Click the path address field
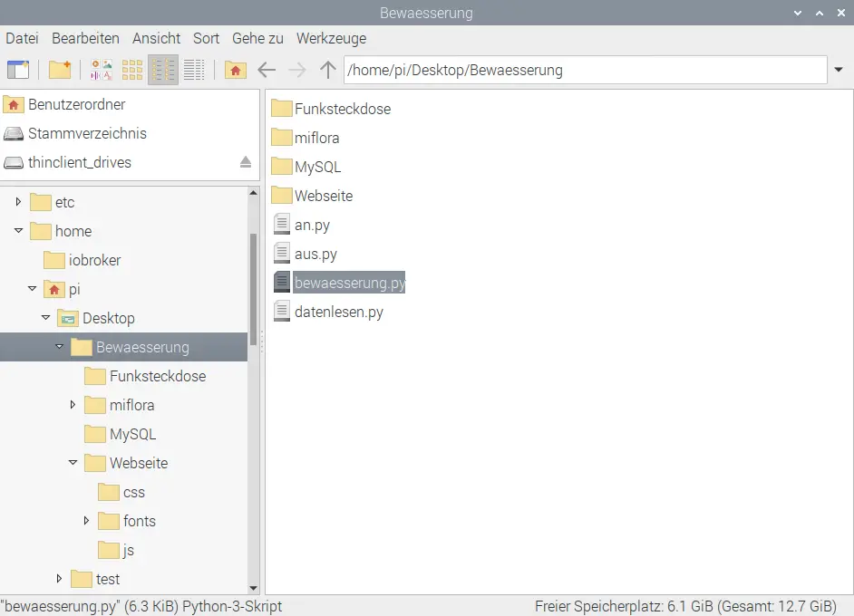 click(586, 70)
